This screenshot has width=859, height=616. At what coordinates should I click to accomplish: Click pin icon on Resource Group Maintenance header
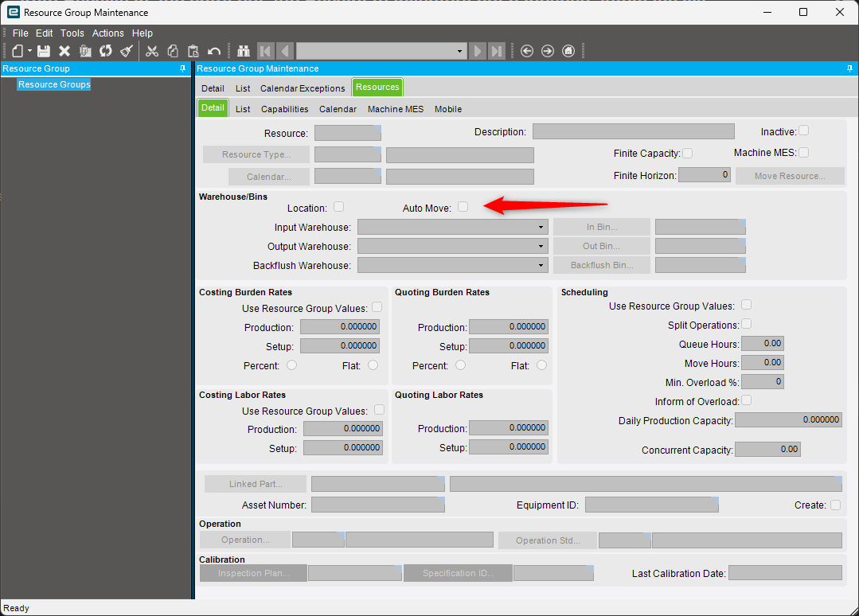click(849, 68)
